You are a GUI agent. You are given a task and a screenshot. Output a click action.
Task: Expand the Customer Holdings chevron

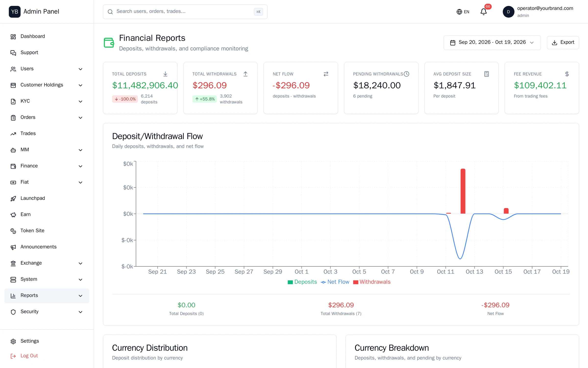click(80, 85)
